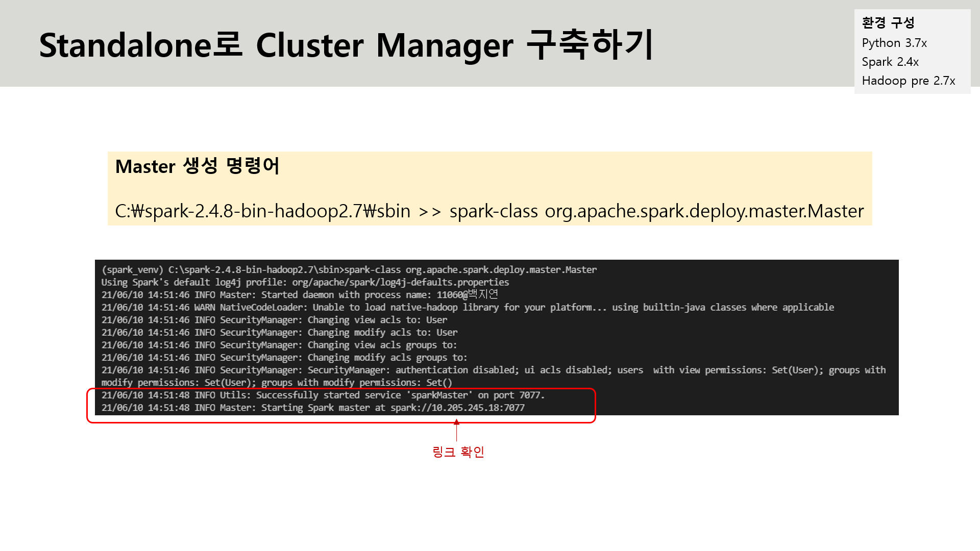Click the 'Master 생성 명령어' heading

click(197, 166)
